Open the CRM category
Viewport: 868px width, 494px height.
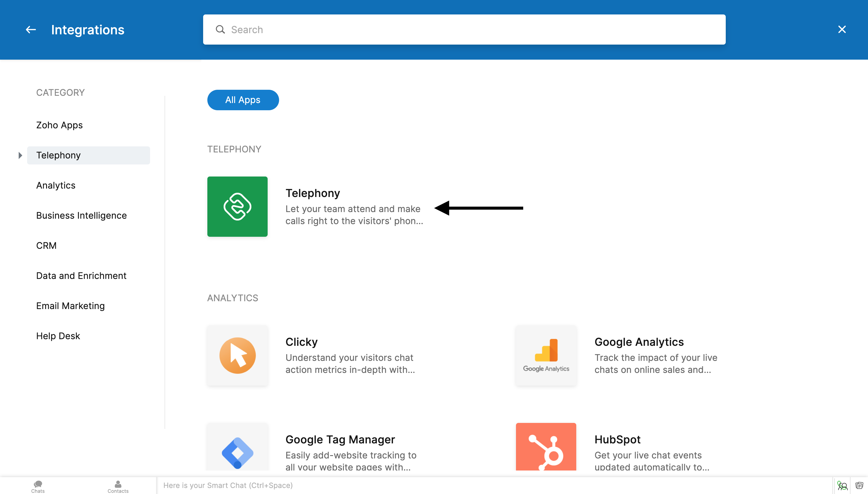click(x=46, y=245)
